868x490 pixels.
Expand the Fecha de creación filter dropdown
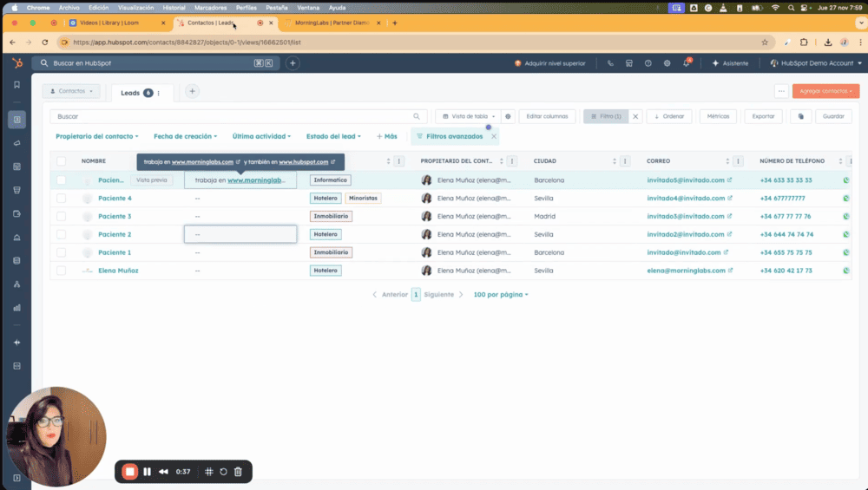186,136
